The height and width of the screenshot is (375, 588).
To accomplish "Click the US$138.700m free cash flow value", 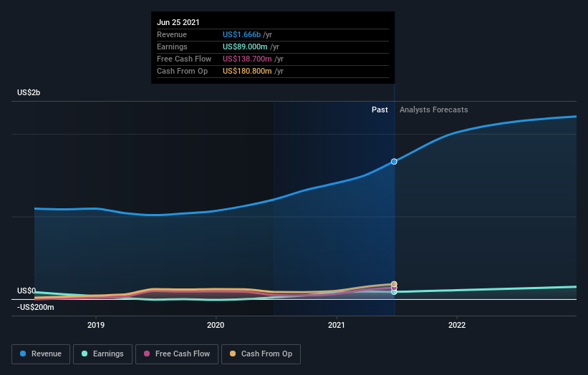I will (247, 59).
